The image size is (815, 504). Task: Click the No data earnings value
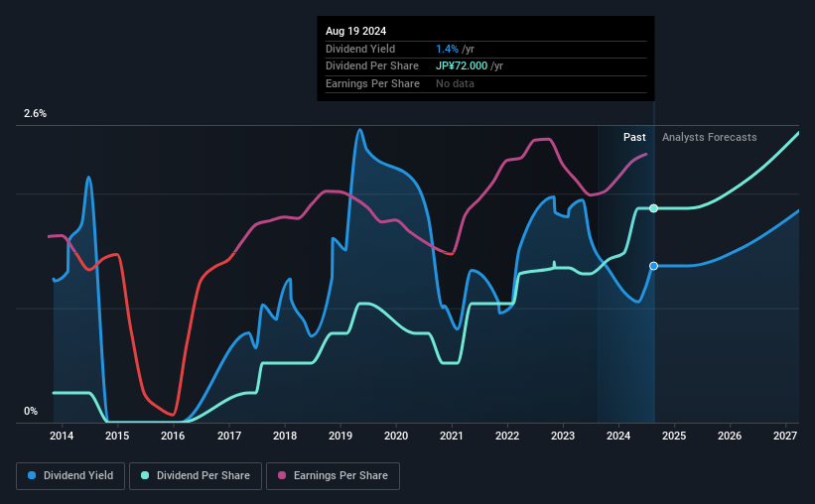(x=455, y=83)
